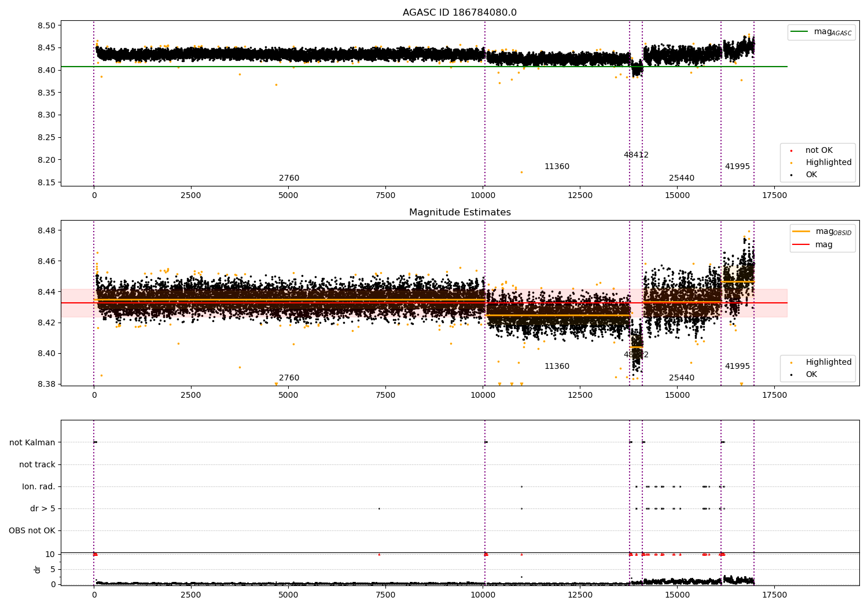Click the 'OBS not OK' axis label
The image size is (868, 608).
tap(32, 530)
